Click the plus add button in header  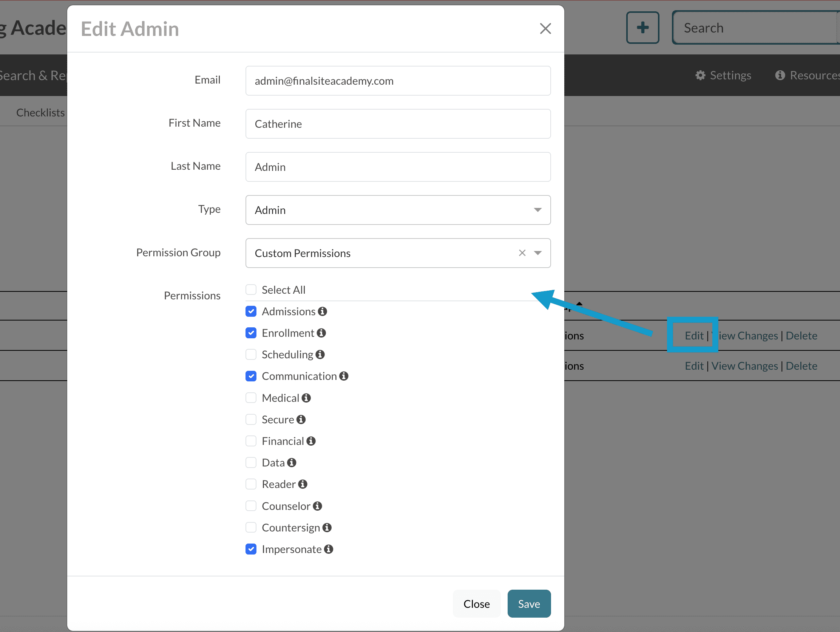click(642, 28)
